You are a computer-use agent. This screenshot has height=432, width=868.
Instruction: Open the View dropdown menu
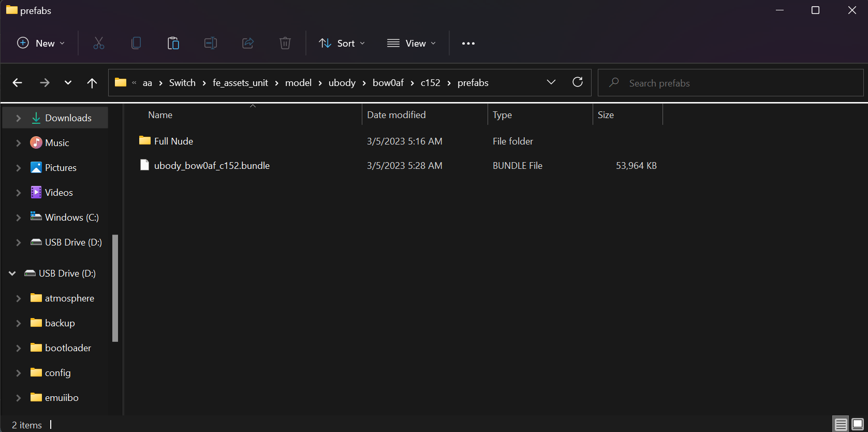coord(411,44)
